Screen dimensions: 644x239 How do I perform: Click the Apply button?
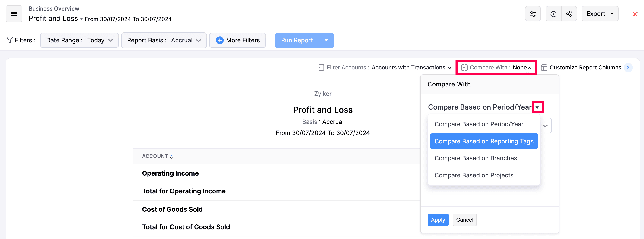coord(438,220)
